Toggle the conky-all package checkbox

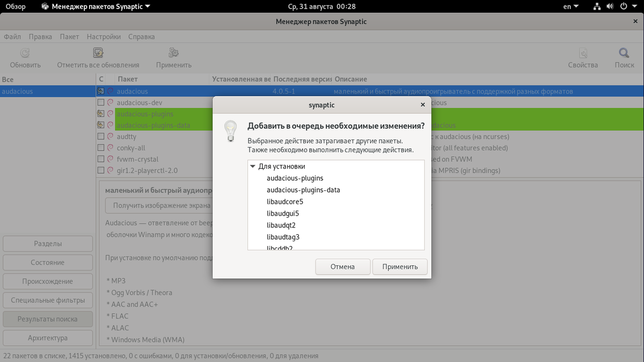100,148
